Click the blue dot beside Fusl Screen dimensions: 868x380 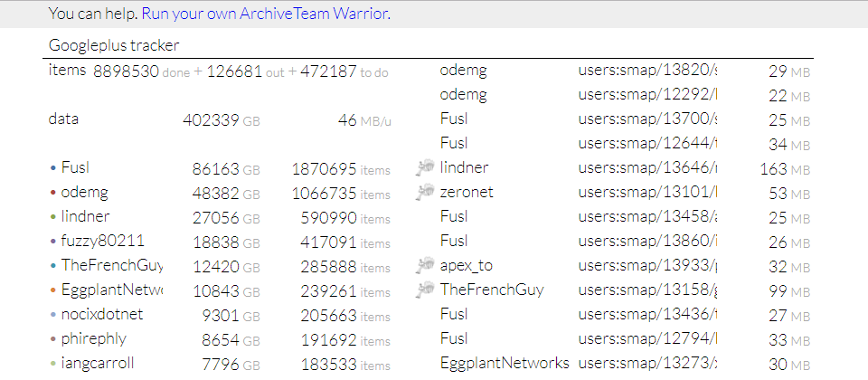point(53,168)
